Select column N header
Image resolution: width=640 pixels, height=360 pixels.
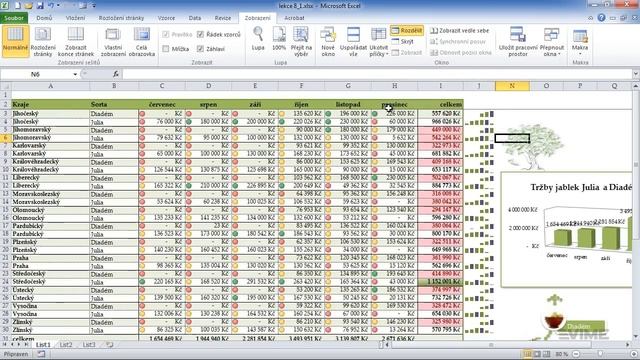click(x=512, y=86)
